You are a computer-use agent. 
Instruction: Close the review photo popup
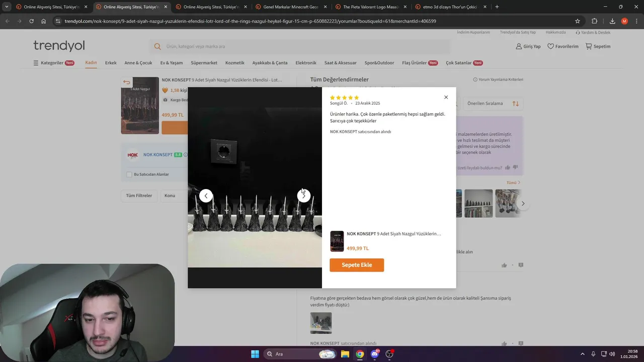click(x=446, y=98)
